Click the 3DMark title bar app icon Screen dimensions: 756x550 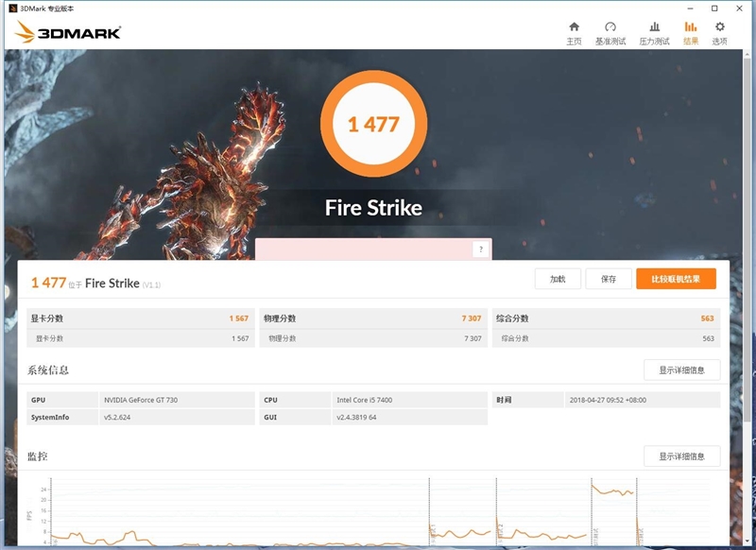coord(13,9)
